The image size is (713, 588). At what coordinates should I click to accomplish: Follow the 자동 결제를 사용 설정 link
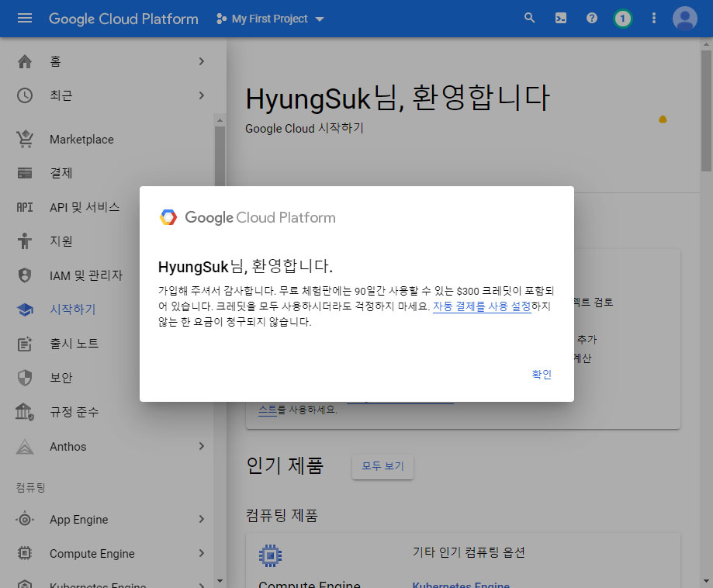click(x=482, y=306)
